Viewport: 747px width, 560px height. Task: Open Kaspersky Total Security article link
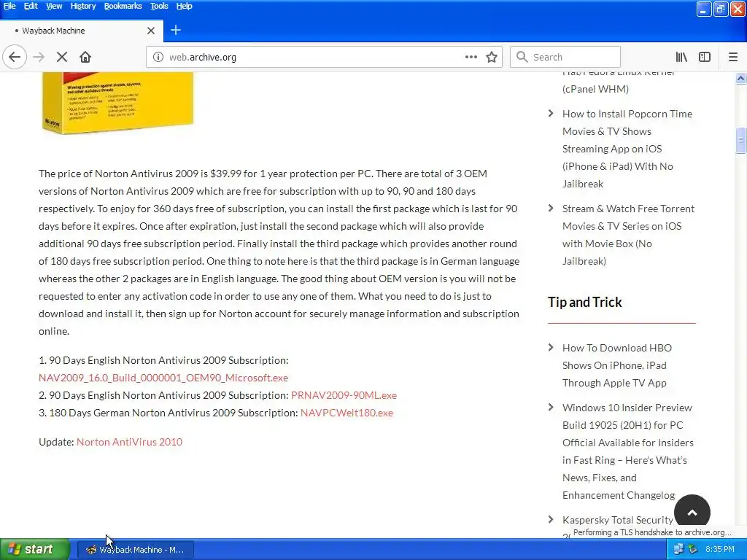[617, 520]
